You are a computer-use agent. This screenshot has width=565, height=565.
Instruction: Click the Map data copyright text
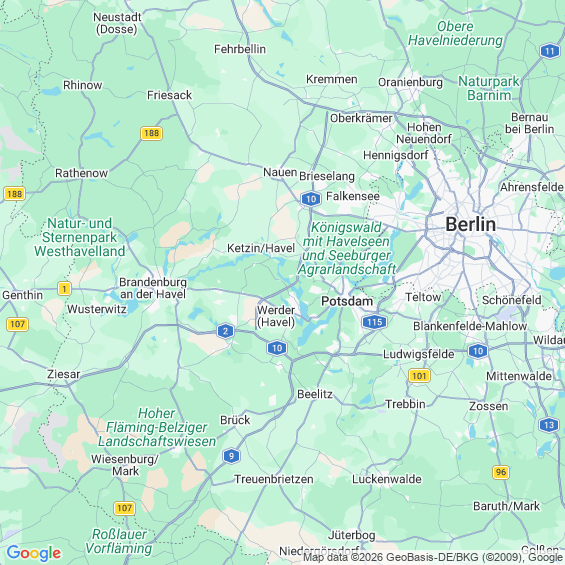(x=433, y=557)
